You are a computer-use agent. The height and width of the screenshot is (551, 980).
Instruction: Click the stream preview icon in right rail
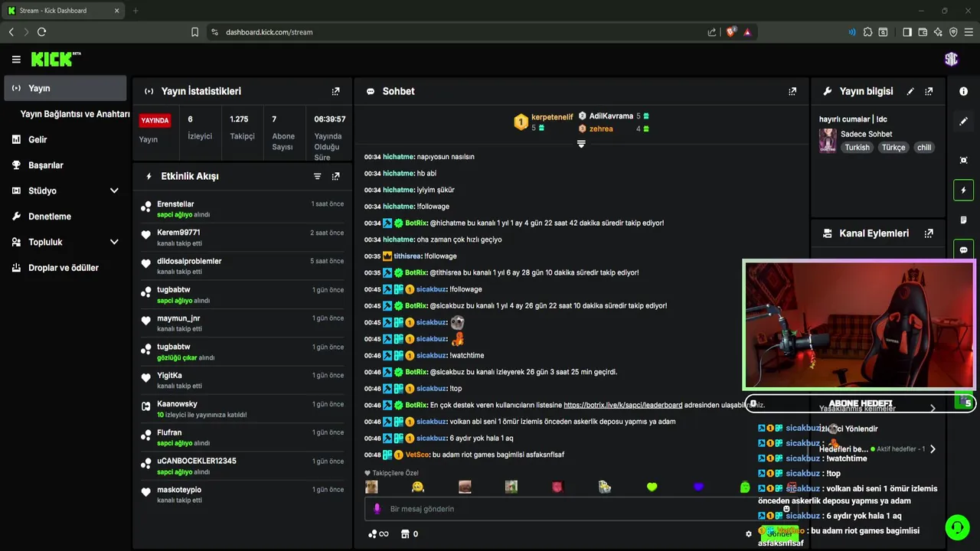click(x=963, y=160)
